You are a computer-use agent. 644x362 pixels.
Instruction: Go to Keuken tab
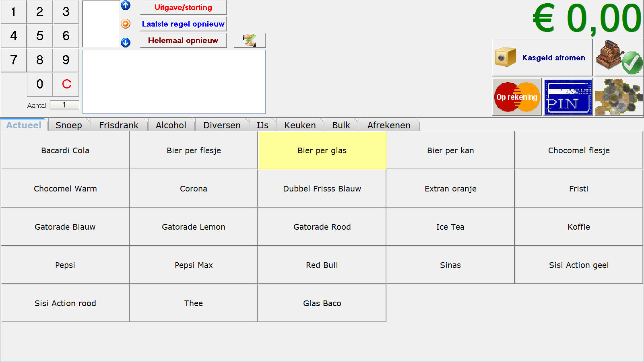(300, 125)
